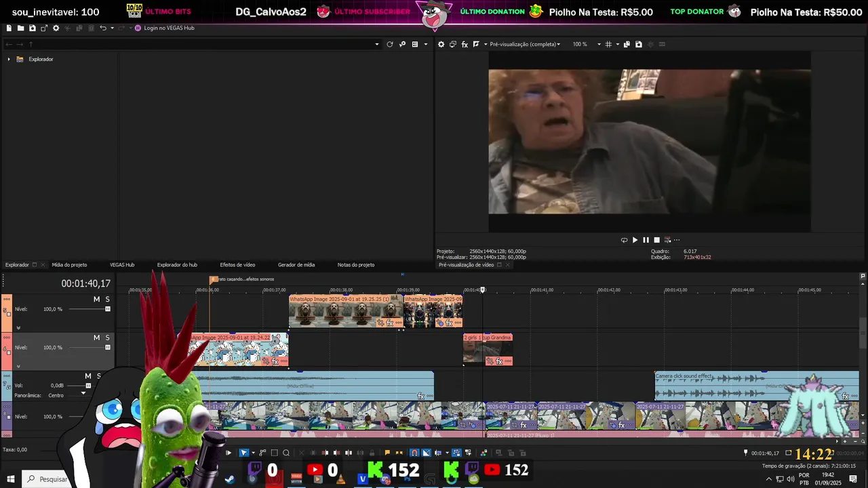Toggle preview on external monitor
868x488 pixels.
pos(453,44)
